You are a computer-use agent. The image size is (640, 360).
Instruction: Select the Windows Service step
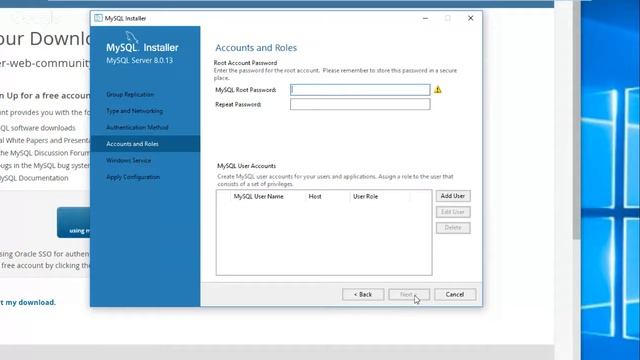pos(128,160)
